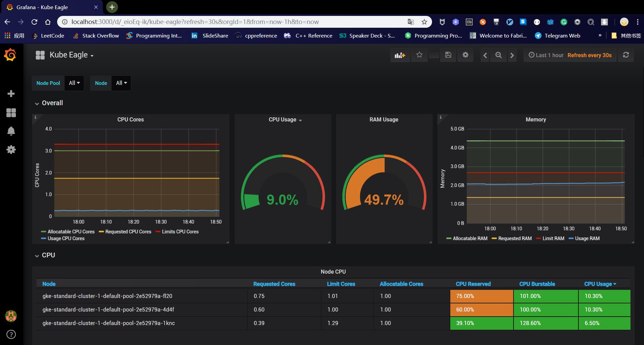Screen dimensions: 644x345
Task: Open the Node Pool All dropdown
Action: (x=74, y=83)
